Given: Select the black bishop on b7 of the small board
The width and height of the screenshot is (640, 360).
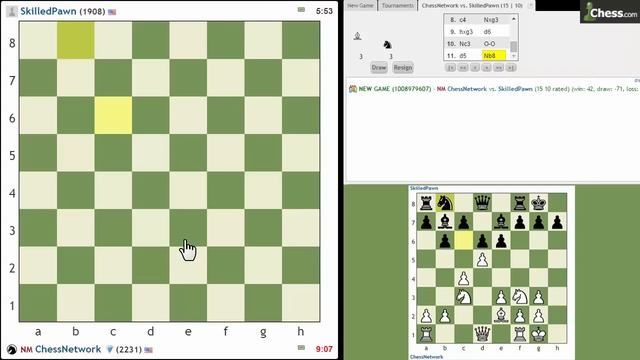Looking at the screenshot, I should 445,222.
